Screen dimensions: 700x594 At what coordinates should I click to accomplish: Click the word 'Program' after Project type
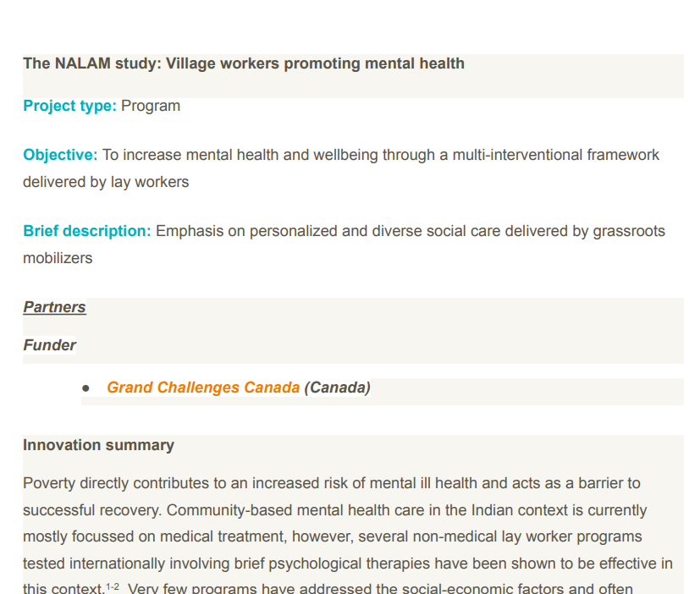coord(151,106)
